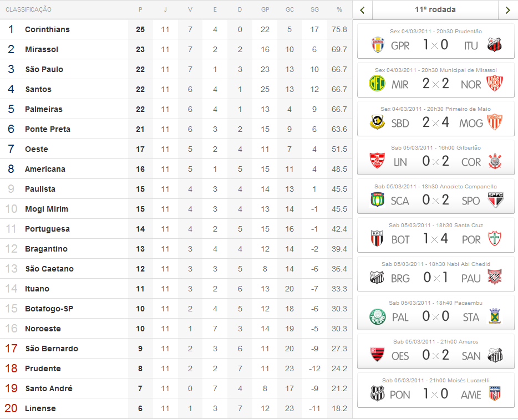Viewport: 518px width, 420px height.
Task: Click the Portuguesa crest in BOT vs POR match
Action: click(494, 239)
